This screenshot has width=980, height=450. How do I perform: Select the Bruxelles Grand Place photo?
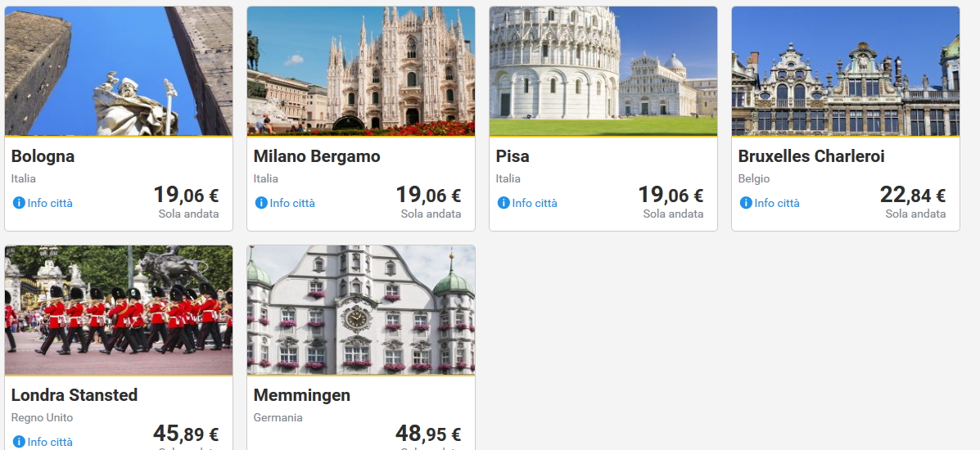click(846, 71)
